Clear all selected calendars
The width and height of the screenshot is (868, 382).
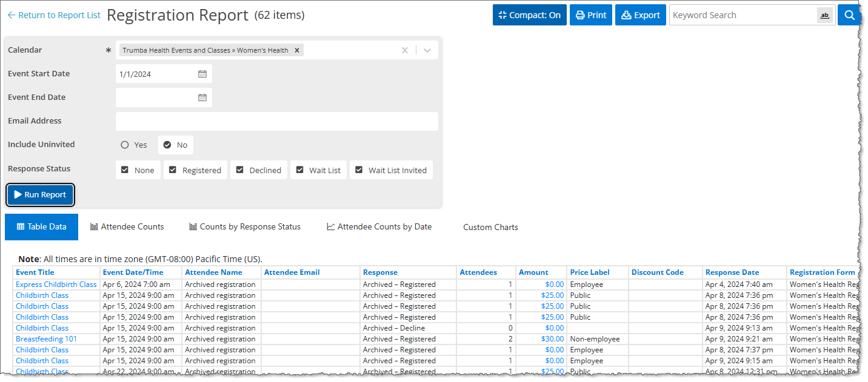click(405, 50)
